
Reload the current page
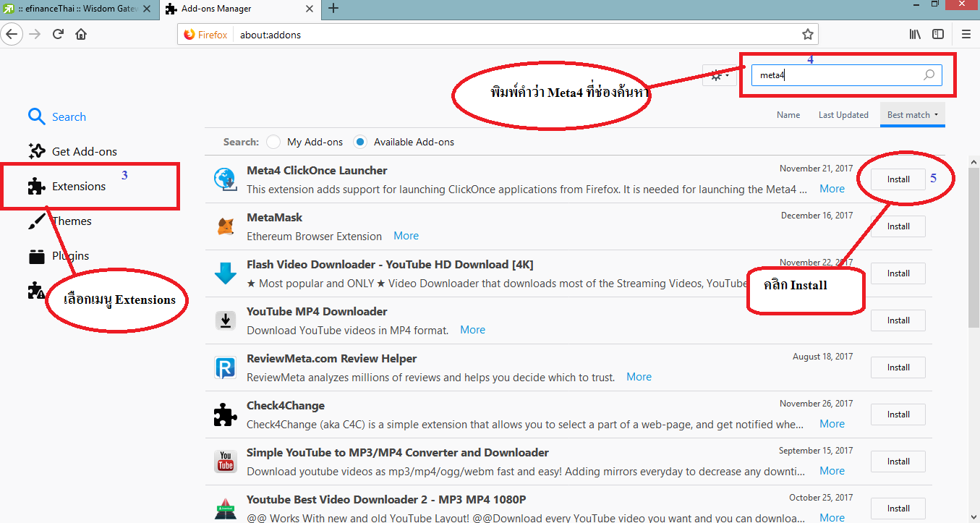(x=58, y=34)
